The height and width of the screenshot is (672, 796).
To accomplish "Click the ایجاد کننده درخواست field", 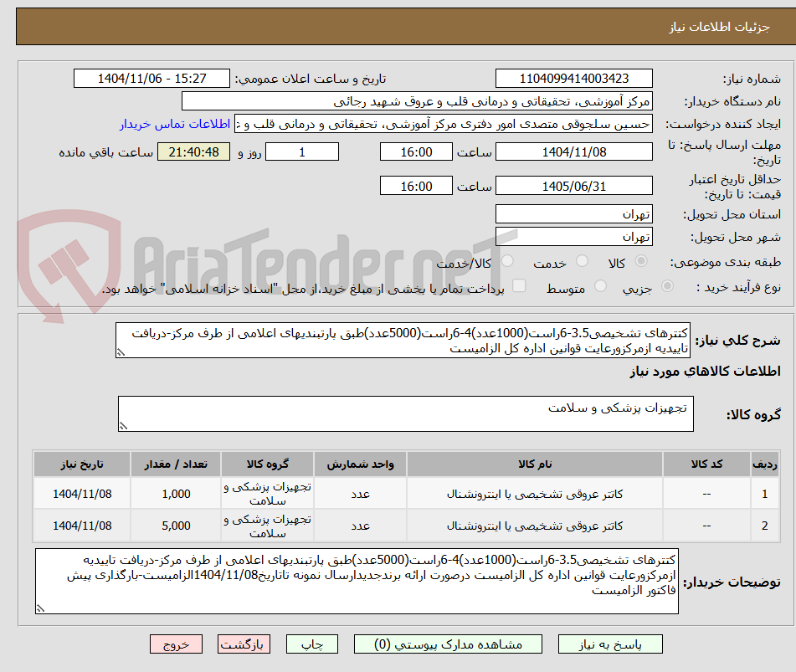I will pos(443,125).
